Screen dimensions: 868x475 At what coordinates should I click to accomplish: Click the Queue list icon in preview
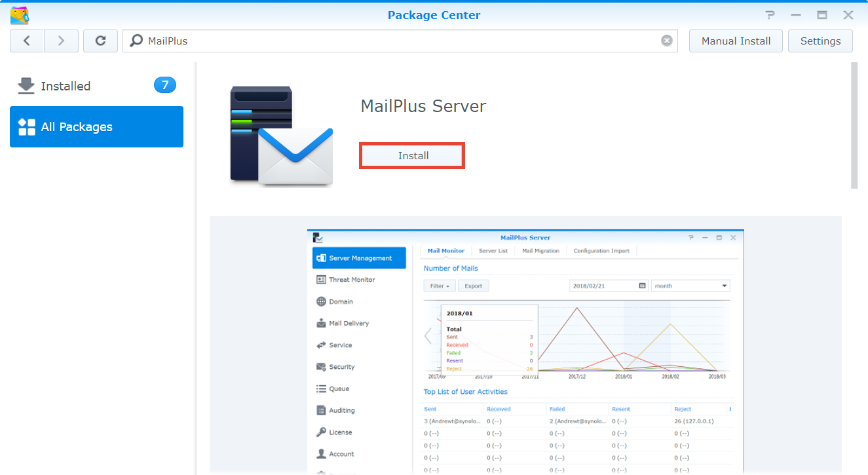pyautogui.click(x=321, y=389)
